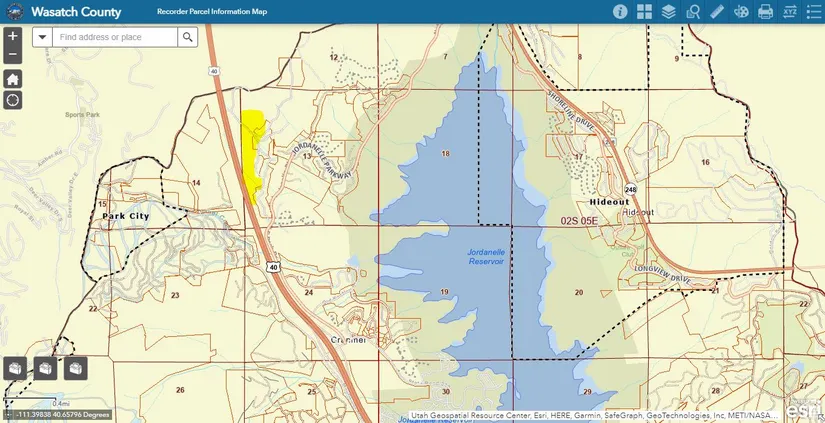Open the About info widget
Viewport: 825px width, 423px height.
pos(619,12)
